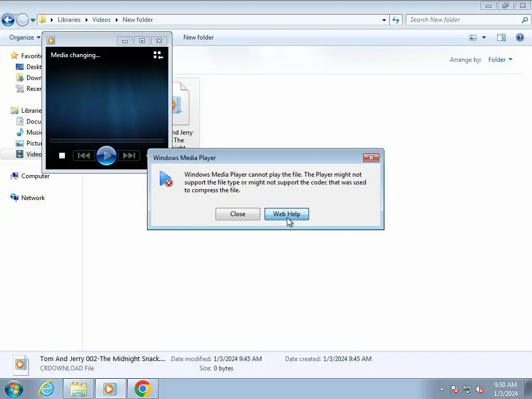
Task: Click Windows Explorer taskbar icon
Action: coord(78,389)
